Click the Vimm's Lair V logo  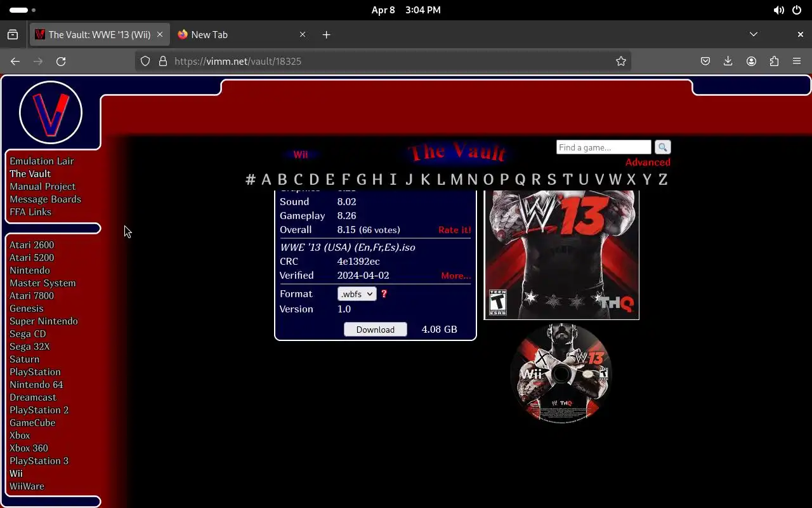click(51, 113)
